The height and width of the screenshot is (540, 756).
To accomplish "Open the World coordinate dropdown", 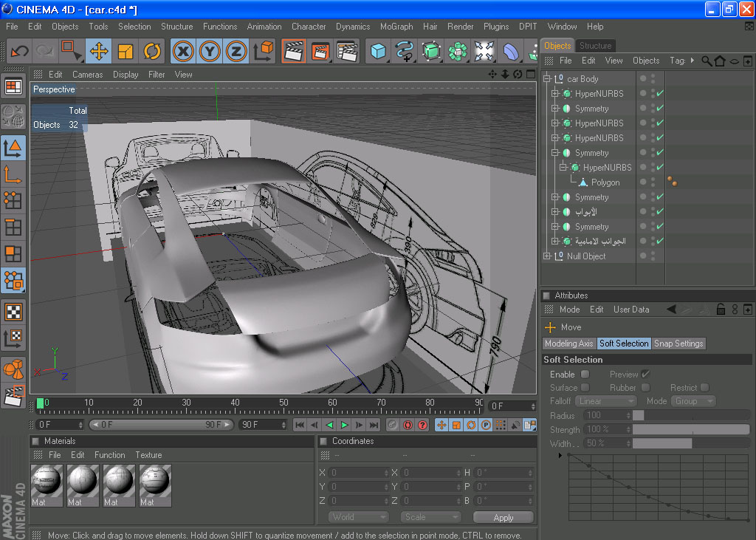I will tap(358, 517).
